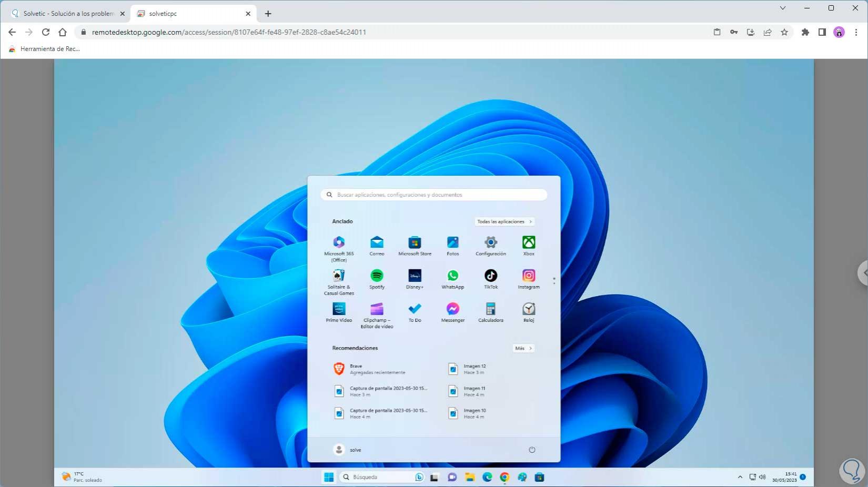Launch the Xbox app
Image resolution: width=868 pixels, height=487 pixels.
pyautogui.click(x=529, y=246)
